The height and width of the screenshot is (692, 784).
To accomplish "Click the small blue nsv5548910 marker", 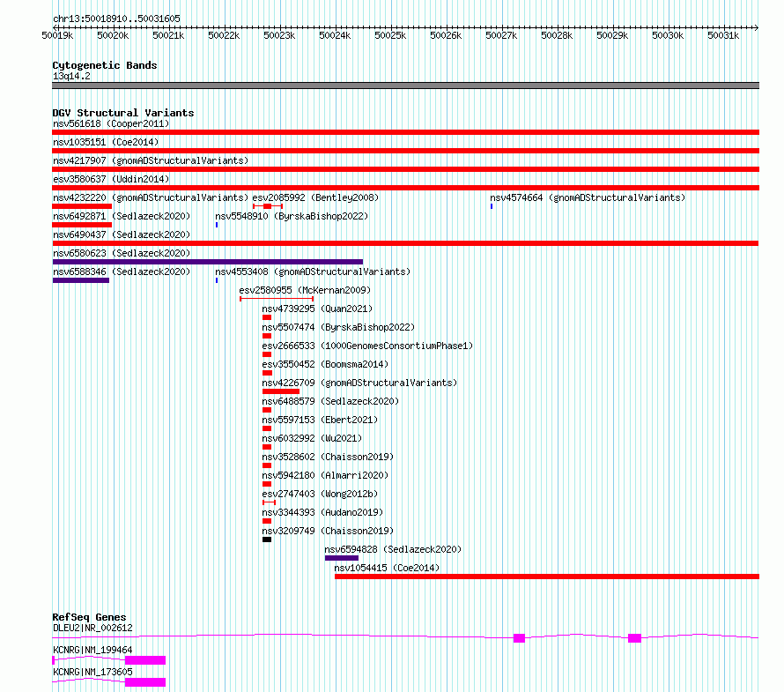I will [217, 225].
